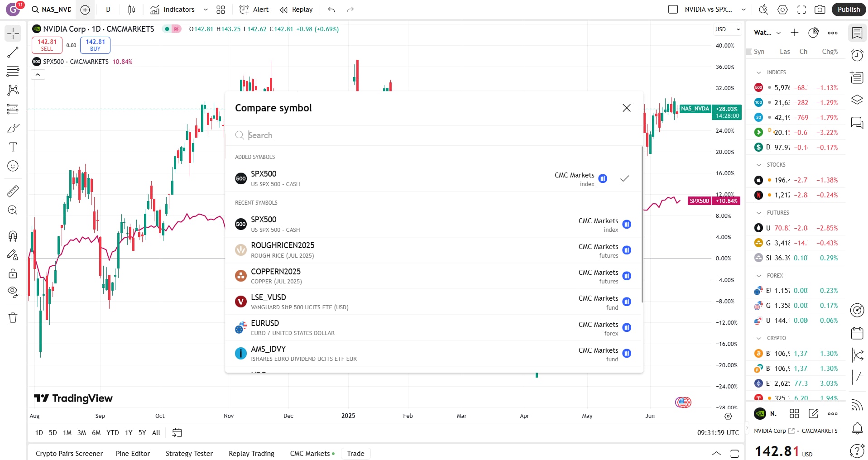The width and height of the screenshot is (868, 460).
Task: Open the Fibonacci retracement tools
Action: tap(13, 71)
